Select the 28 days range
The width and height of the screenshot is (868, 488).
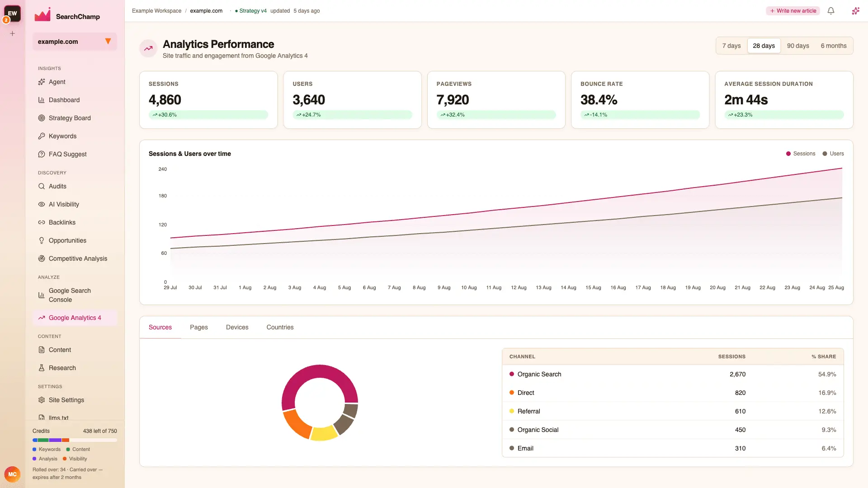point(764,46)
